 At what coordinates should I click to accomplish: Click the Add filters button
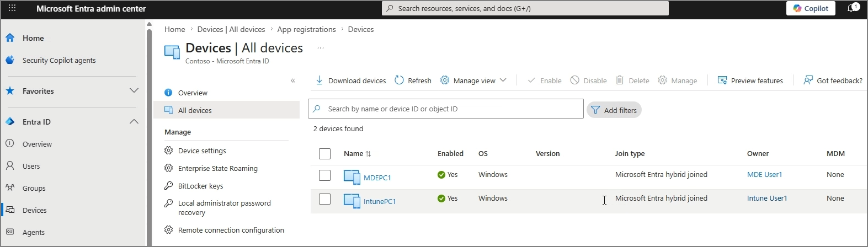614,110
